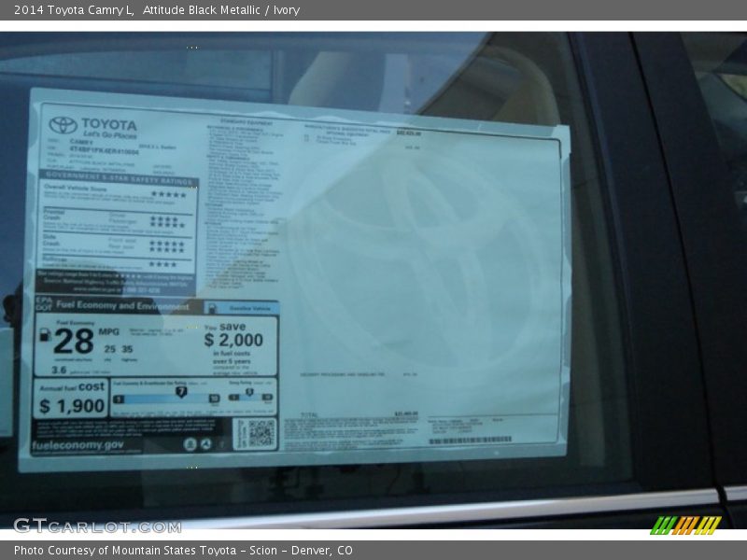The height and width of the screenshot is (560, 747).
Task: Click the QR code on the fuel label
Action: pyautogui.click(x=261, y=432)
